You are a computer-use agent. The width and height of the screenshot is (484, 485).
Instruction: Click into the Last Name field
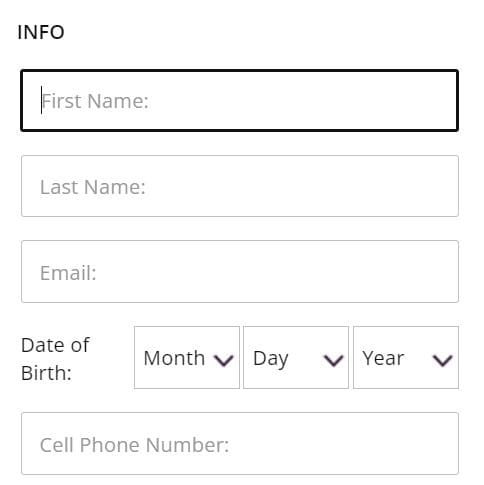click(240, 186)
